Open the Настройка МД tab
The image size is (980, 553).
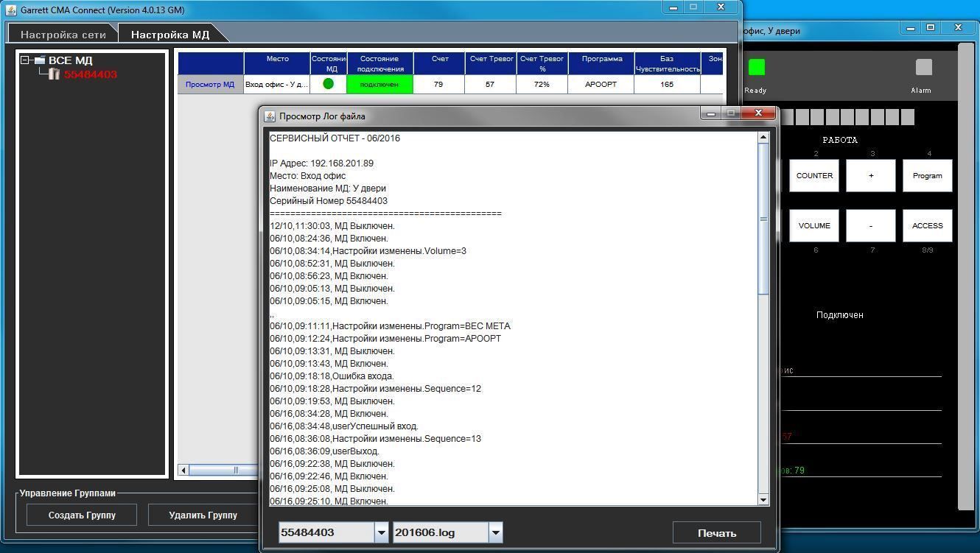pos(170,35)
